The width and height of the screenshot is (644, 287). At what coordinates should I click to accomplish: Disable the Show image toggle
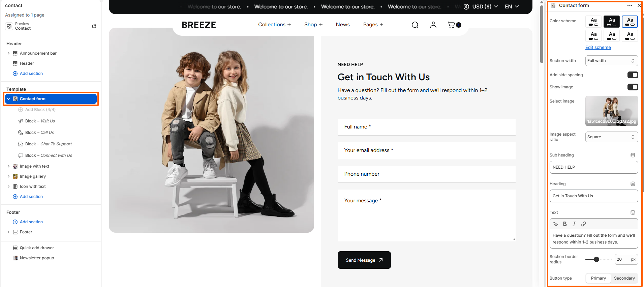633,87
